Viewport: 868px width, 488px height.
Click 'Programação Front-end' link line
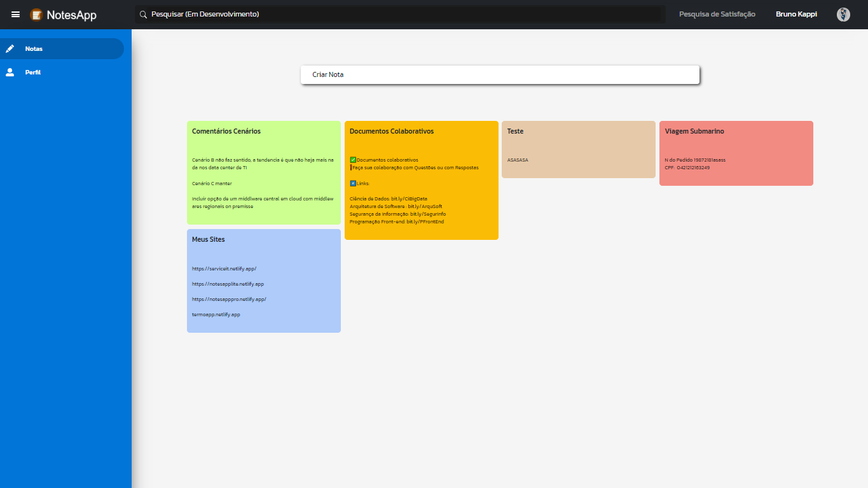[397, 221]
